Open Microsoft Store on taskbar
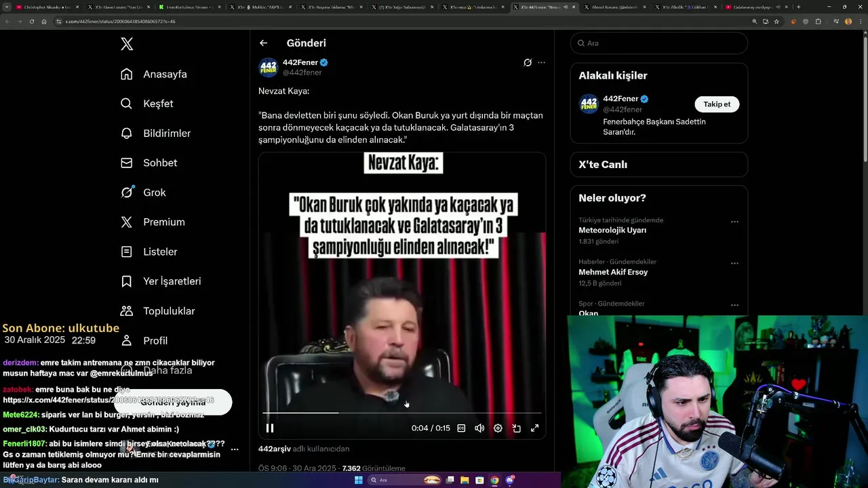Screen dimensions: 868x488 pos(479,480)
